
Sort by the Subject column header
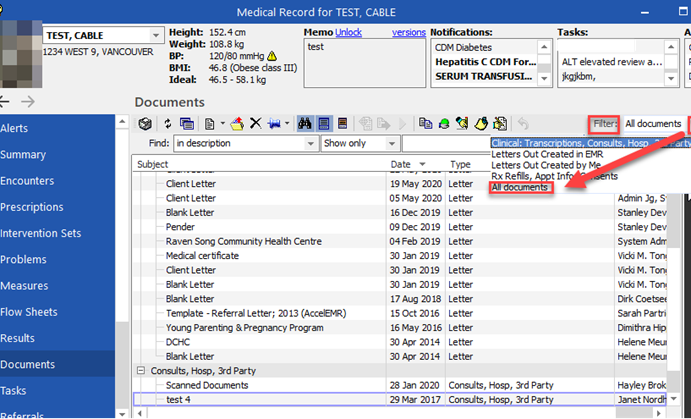coord(260,164)
